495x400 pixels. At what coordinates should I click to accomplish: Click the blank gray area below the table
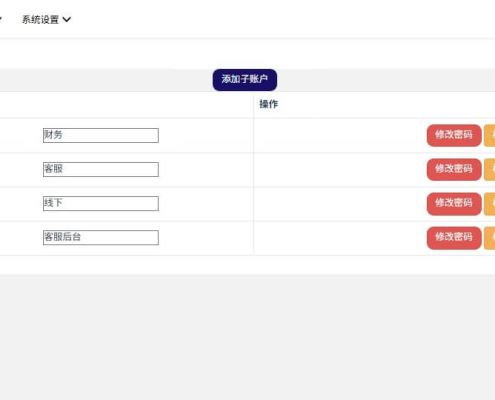click(247, 337)
